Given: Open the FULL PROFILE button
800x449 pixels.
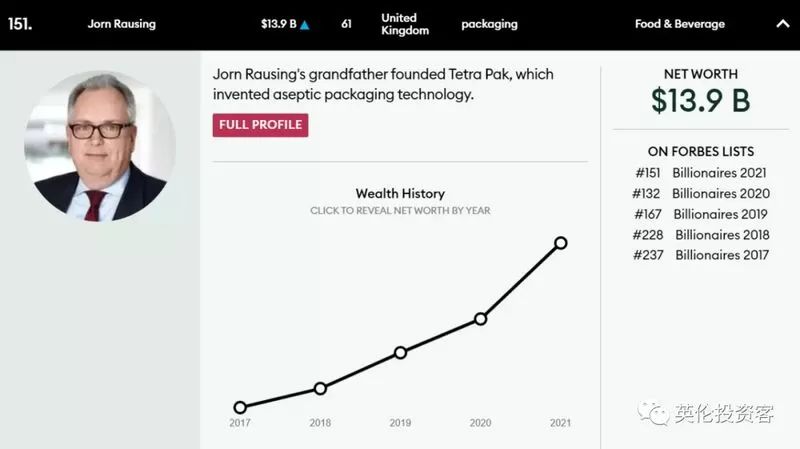Looking at the screenshot, I should coord(260,125).
